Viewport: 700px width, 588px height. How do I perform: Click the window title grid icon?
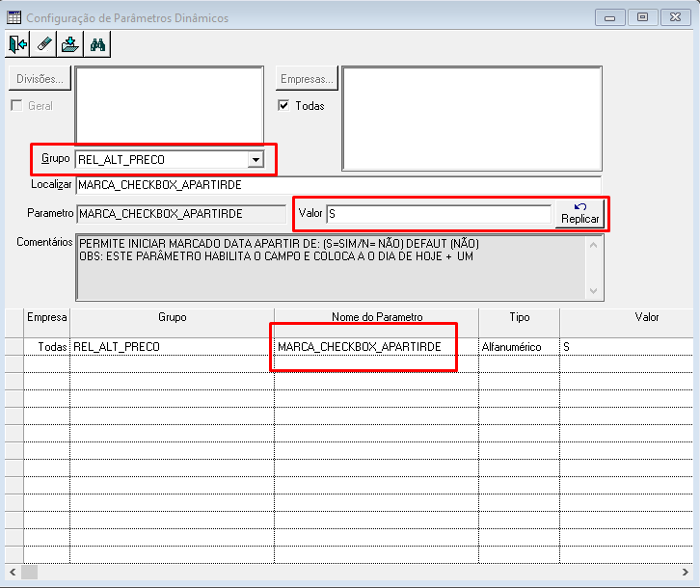pos(13,18)
